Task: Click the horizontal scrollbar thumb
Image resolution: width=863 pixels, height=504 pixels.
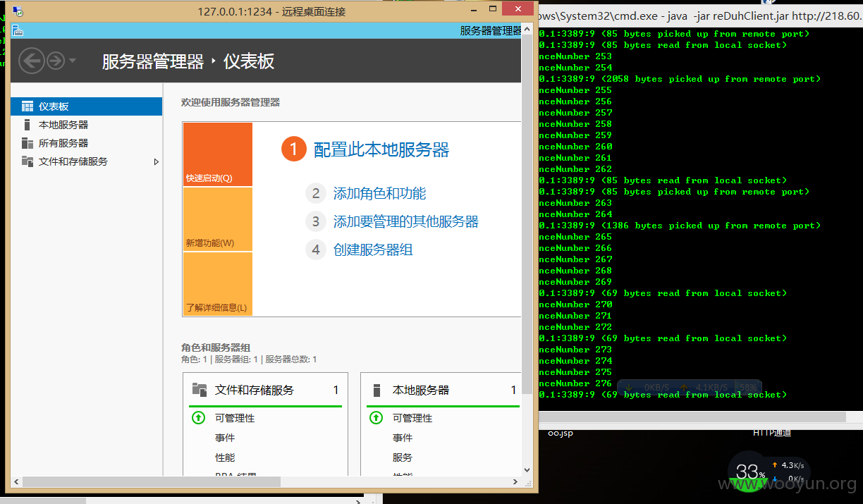Action: pyautogui.click(x=151, y=482)
